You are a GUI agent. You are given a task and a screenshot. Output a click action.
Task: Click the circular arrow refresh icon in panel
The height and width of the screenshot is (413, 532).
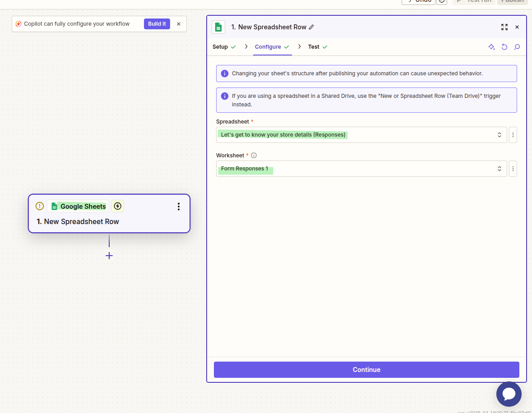(x=504, y=47)
